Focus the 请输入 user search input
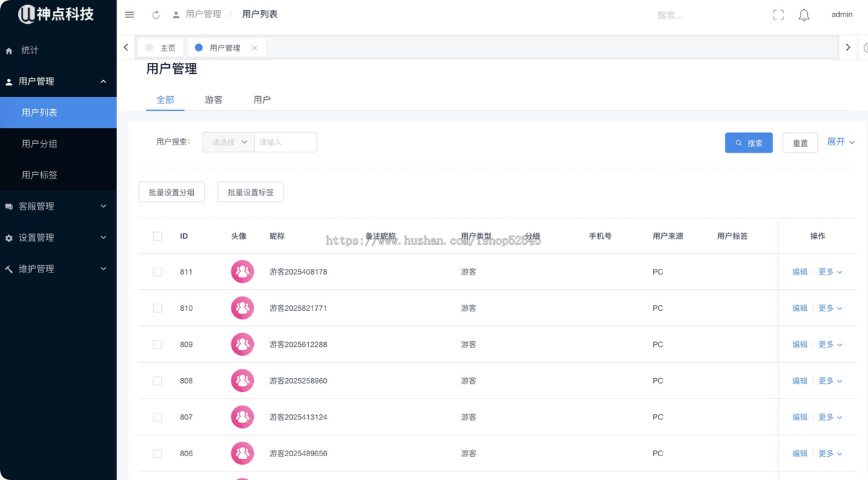Viewport: 868px width, 480px height. coord(286,142)
